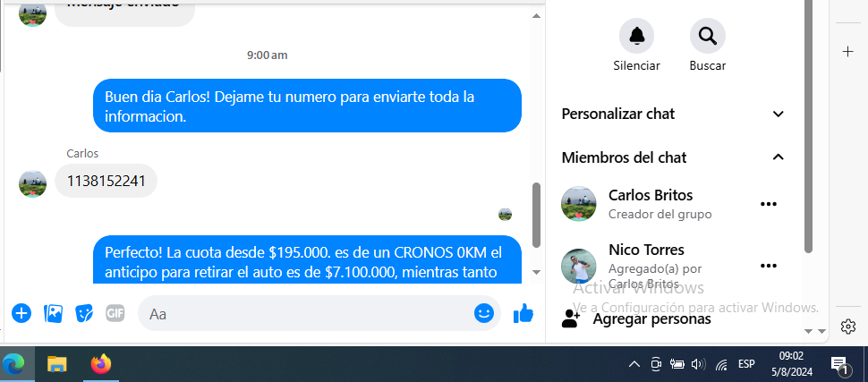The width and height of the screenshot is (868, 382).
Task: Open the browser sidebar settings gear
Action: tap(847, 327)
